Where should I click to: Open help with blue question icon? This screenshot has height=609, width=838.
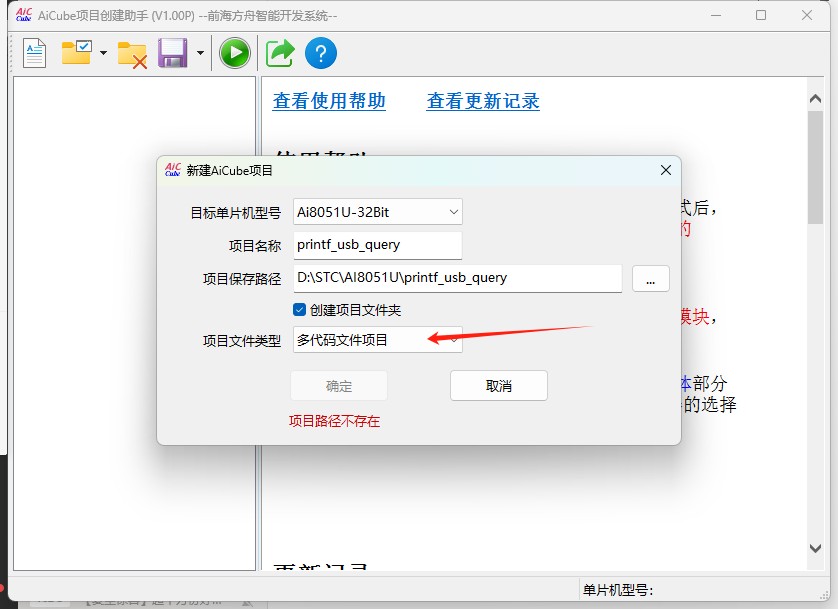point(321,53)
